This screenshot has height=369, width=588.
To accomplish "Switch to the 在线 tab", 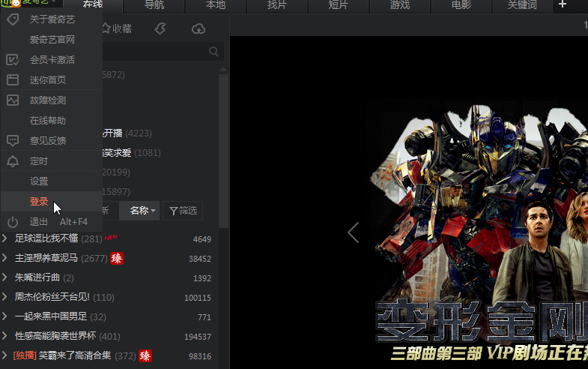I will point(93,5).
